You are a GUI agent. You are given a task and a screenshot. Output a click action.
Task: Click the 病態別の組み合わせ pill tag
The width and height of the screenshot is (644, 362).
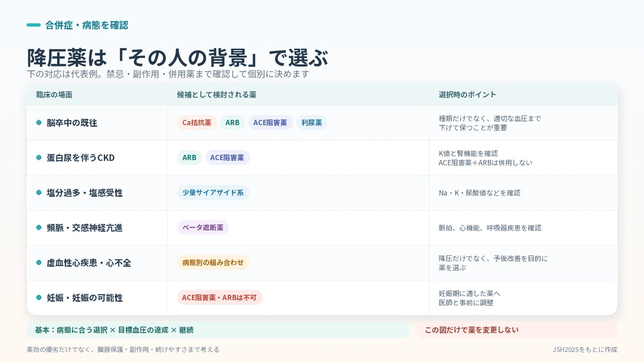click(213, 263)
